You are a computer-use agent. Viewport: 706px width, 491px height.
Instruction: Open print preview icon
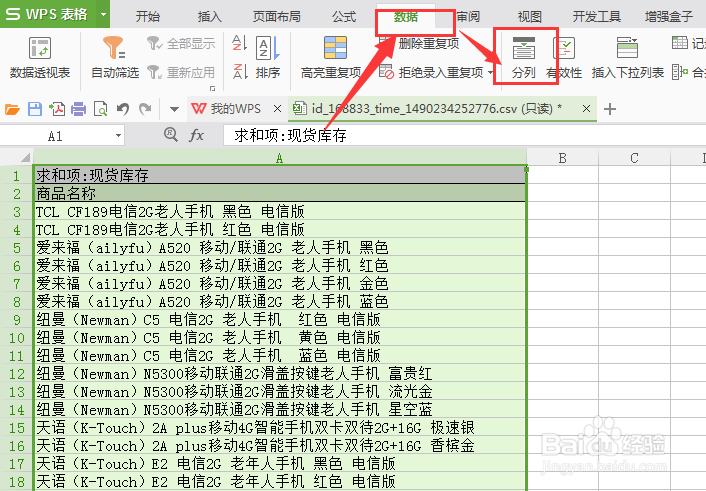100,109
